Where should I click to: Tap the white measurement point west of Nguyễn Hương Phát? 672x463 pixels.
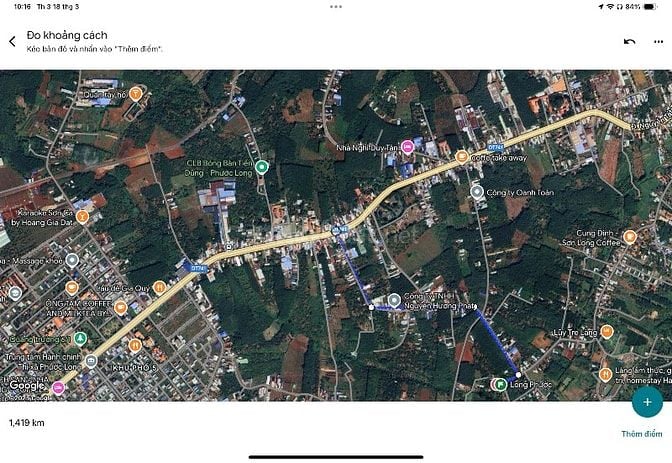point(372,307)
